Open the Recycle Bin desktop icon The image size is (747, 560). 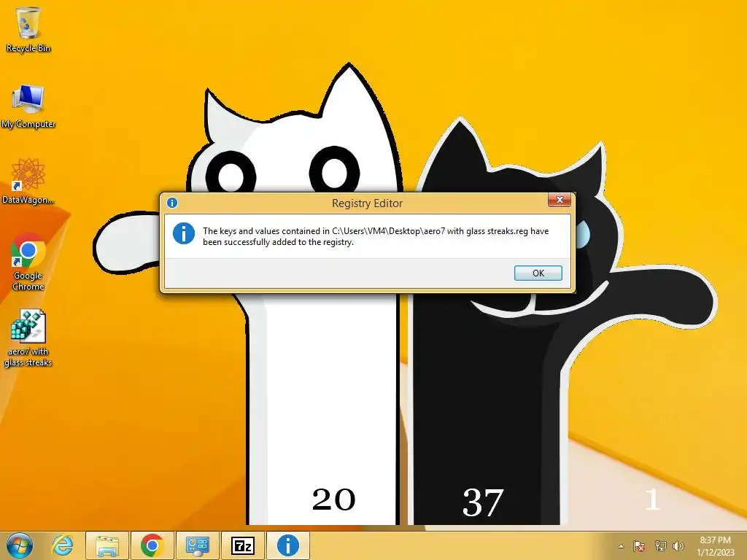[28, 29]
